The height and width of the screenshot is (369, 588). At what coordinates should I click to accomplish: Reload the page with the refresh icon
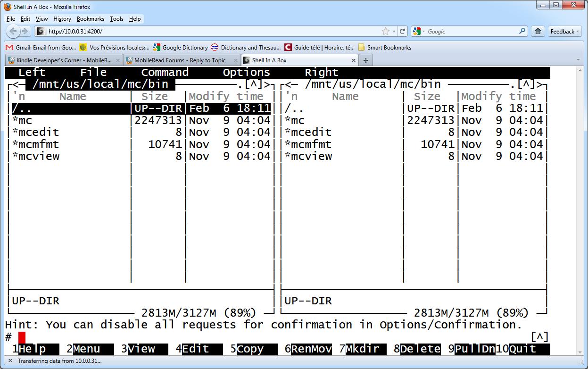[x=402, y=31]
